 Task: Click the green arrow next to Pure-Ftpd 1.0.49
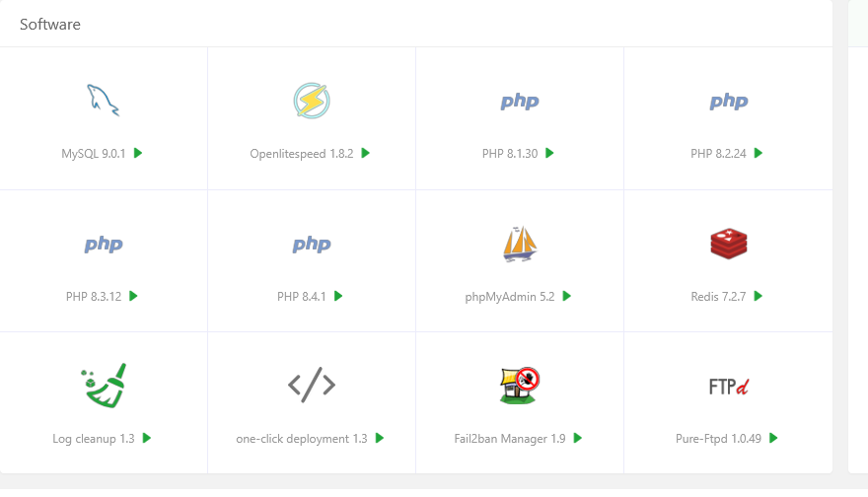(773, 438)
